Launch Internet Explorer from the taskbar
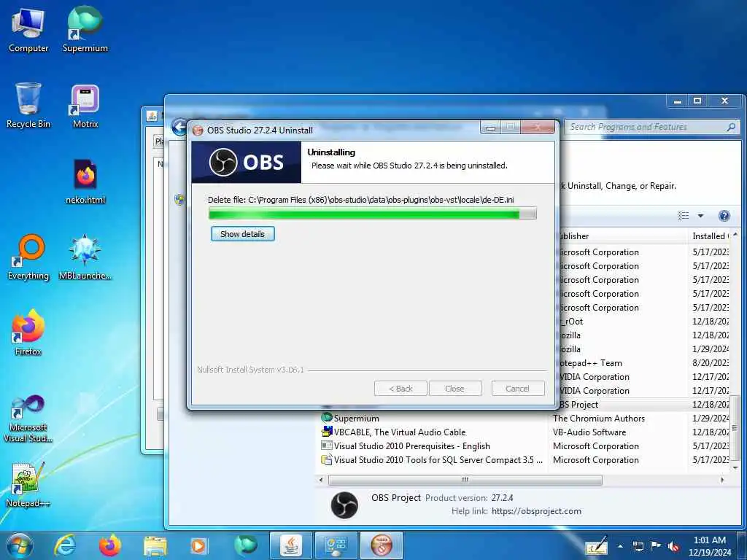This screenshot has width=747, height=560. (64, 545)
